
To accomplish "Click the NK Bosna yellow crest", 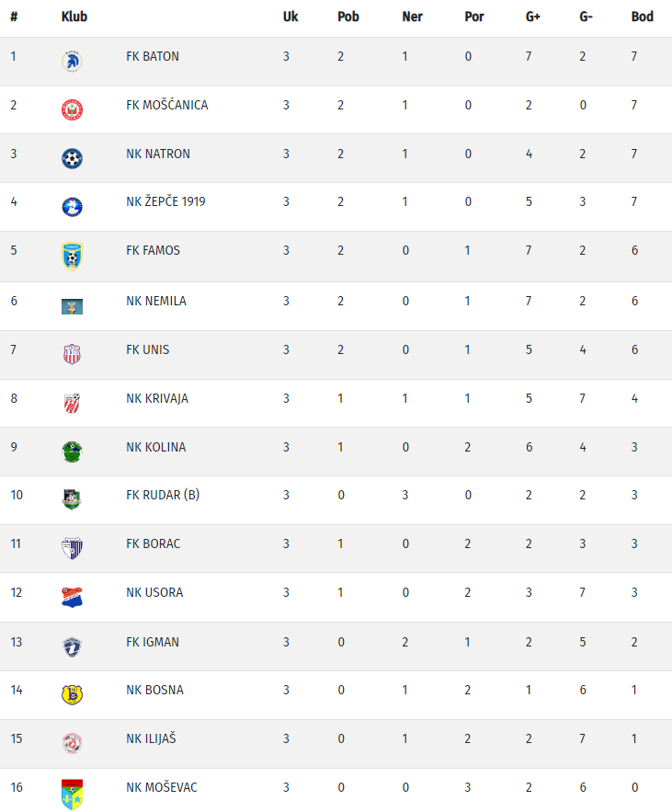I will click(72, 694).
